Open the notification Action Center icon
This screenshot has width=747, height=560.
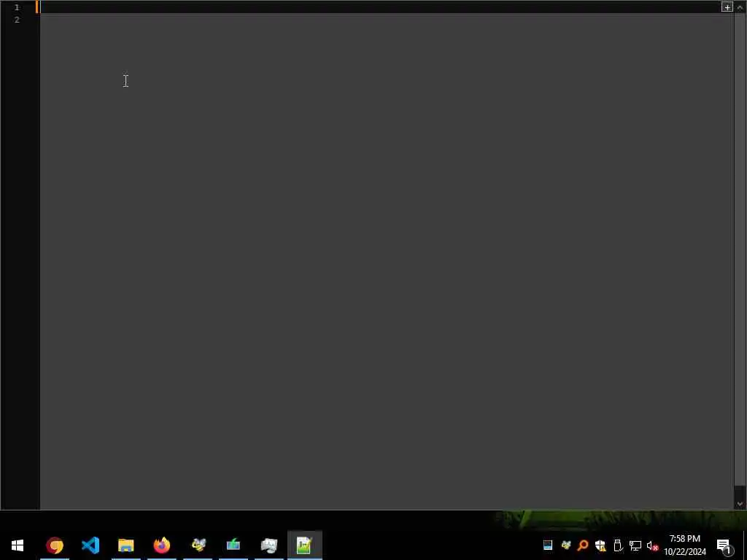(x=724, y=546)
